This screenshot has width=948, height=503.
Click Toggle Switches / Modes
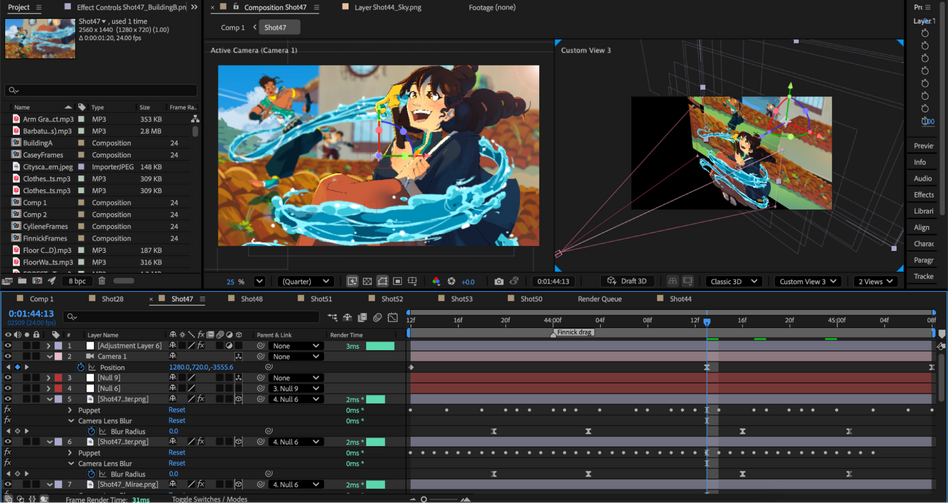(x=209, y=499)
